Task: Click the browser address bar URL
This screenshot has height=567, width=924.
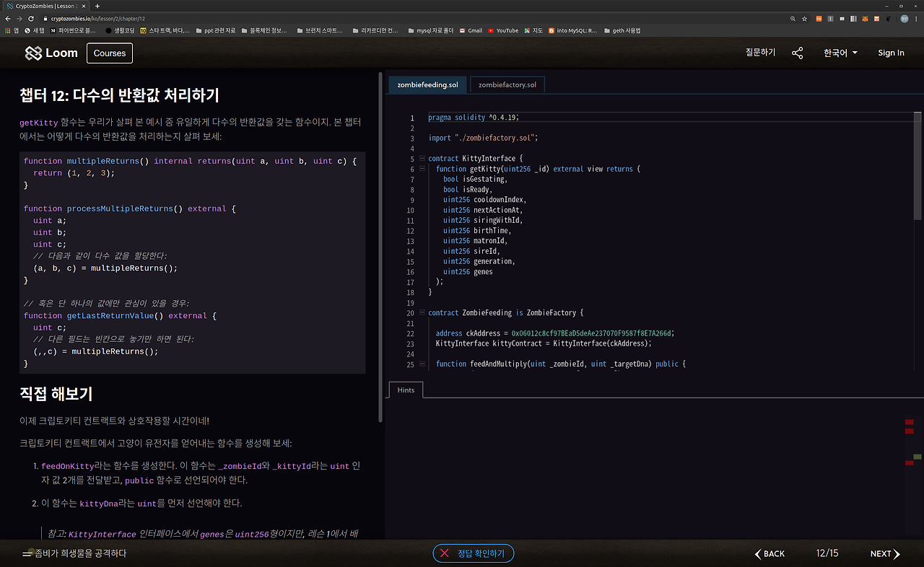Action: pos(99,18)
